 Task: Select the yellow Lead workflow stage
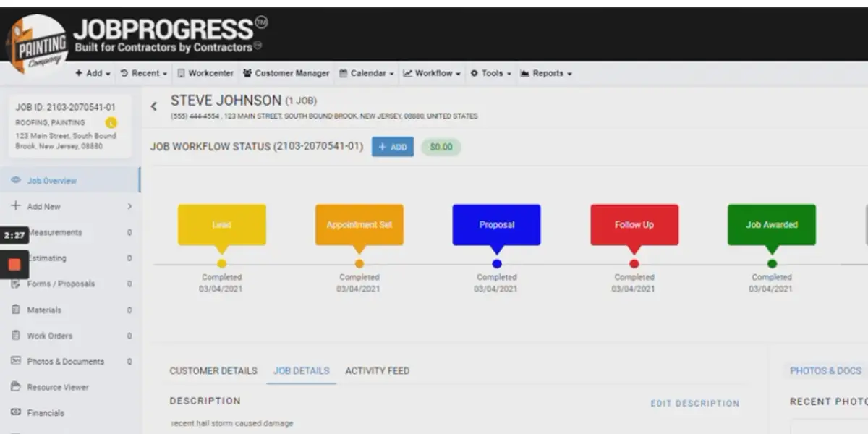point(222,225)
